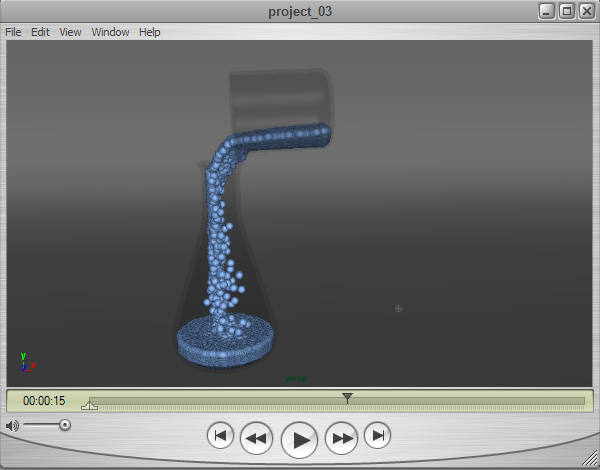The height and width of the screenshot is (470, 600).
Task: Click the Fast Forward button
Action: (x=342, y=437)
